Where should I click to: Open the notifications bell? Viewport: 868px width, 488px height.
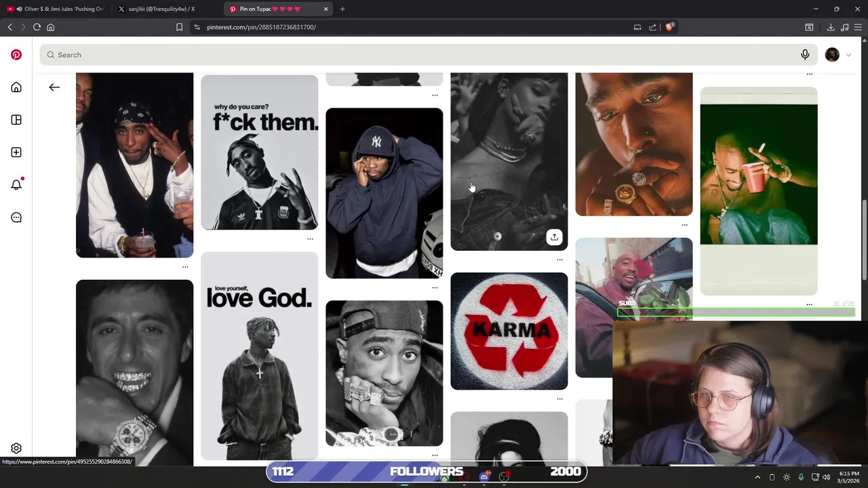coord(16,184)
